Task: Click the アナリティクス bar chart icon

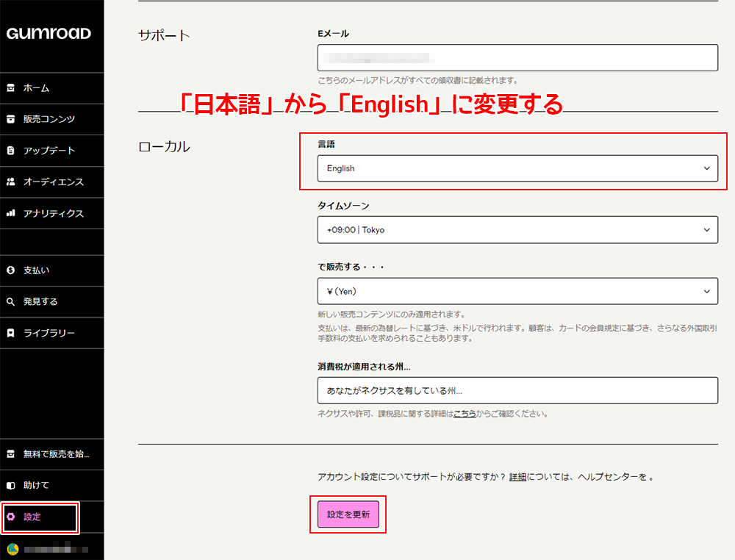Action: 10,213
